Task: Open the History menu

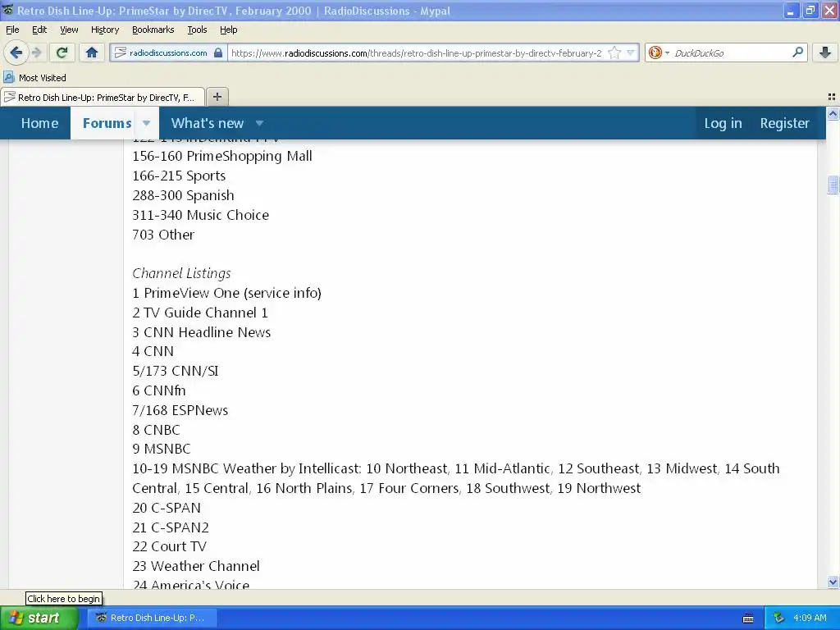Action: click(104, 30)
